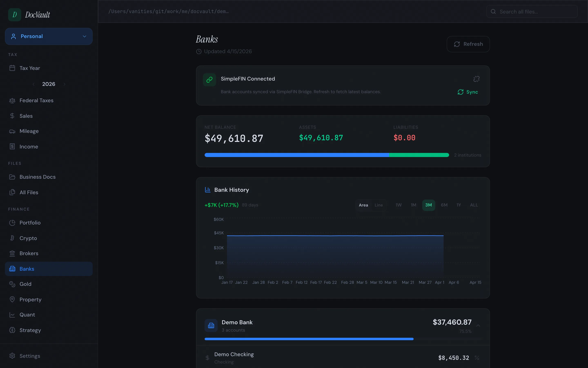The height and width of the screenshot is (368, 588).
Task: Click the Gold coins icon
Action: 12,284
